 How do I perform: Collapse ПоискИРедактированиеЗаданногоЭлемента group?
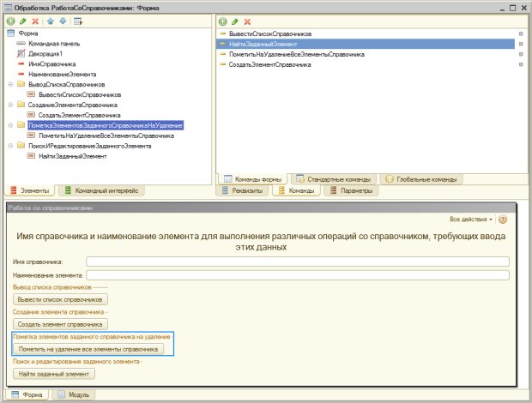click(x=9, y=146)
